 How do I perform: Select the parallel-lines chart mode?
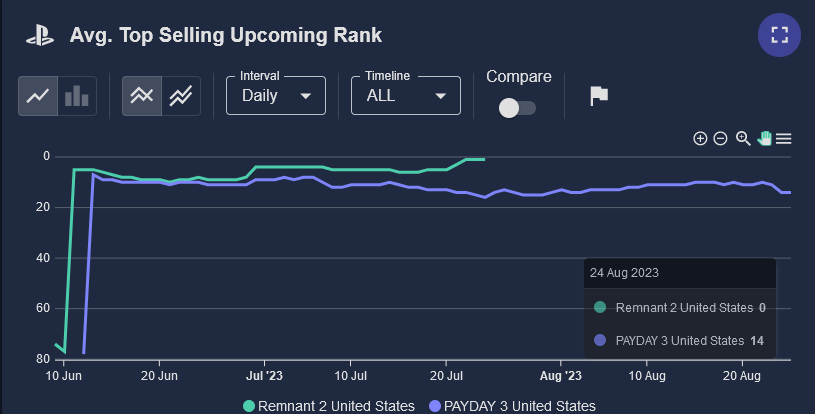click(x=181, y=96)
